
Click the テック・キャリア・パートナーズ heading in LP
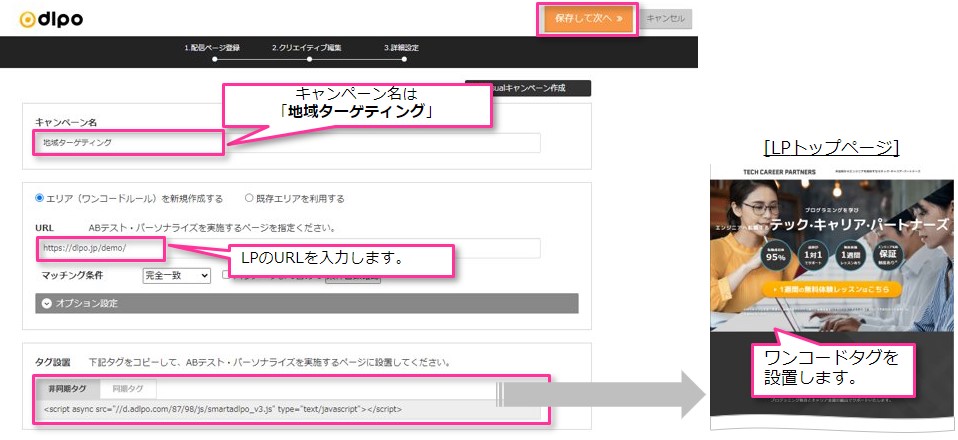pyautogui.click(x=860, y=224)
